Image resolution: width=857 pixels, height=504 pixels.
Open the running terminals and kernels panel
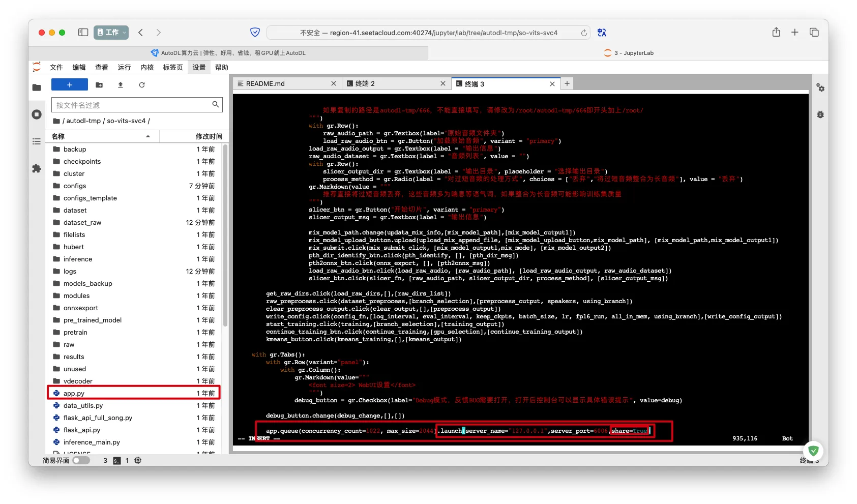point(37,114)
